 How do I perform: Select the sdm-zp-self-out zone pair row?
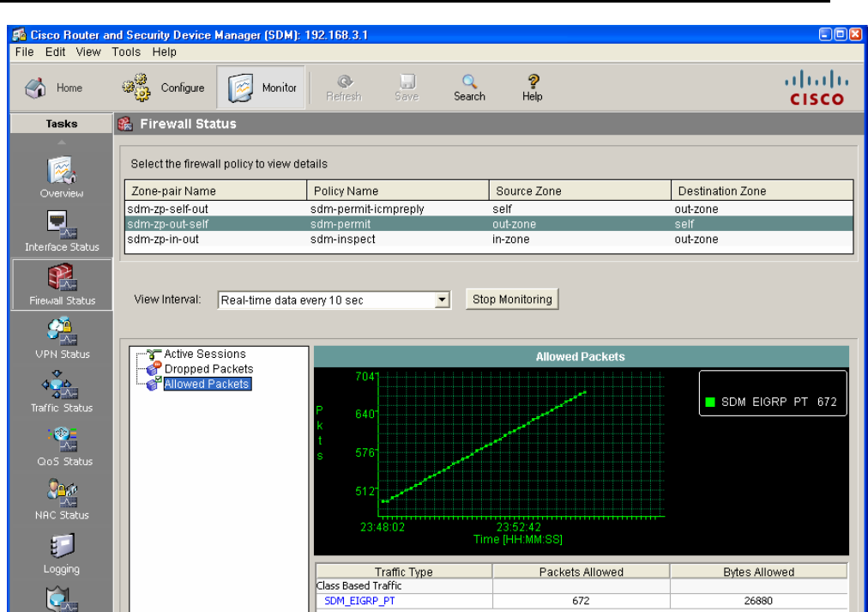490,209
